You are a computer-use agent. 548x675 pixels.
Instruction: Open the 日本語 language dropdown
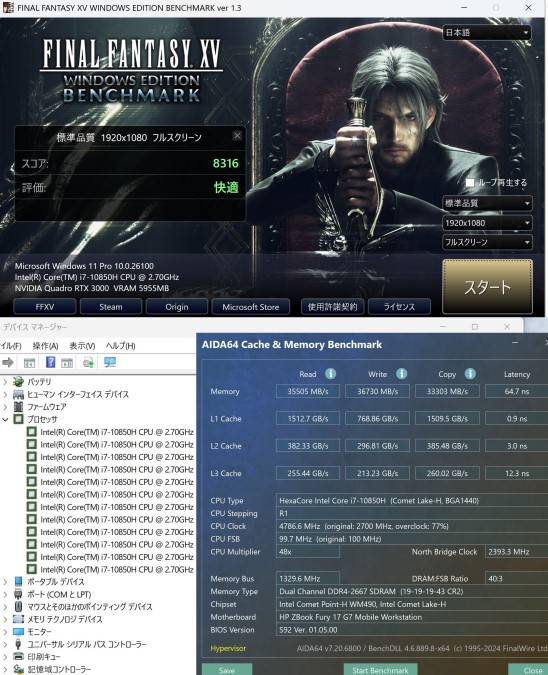point(487,32)
